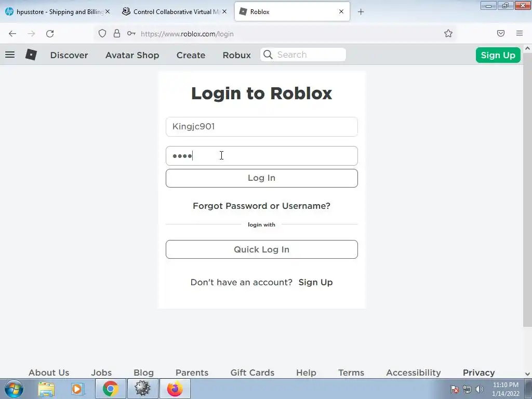
Task: Open Firefox application menu
Action: tap(520, 33)
